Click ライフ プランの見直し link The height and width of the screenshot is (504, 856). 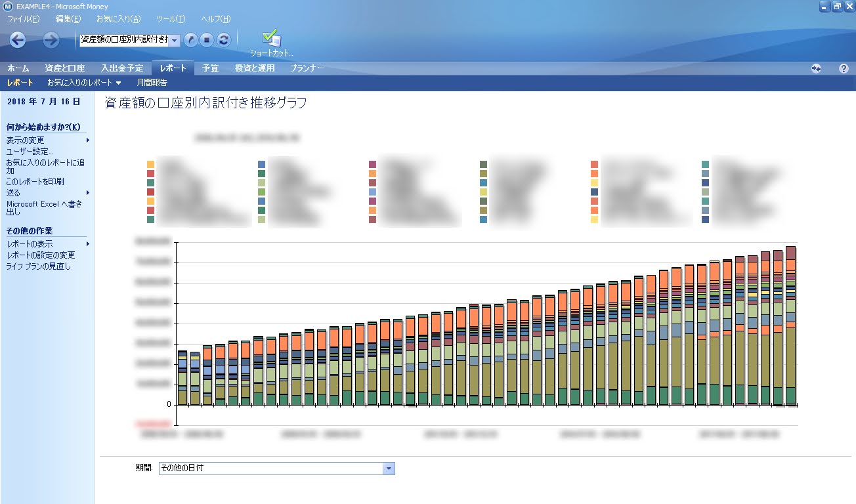(38, 266)
